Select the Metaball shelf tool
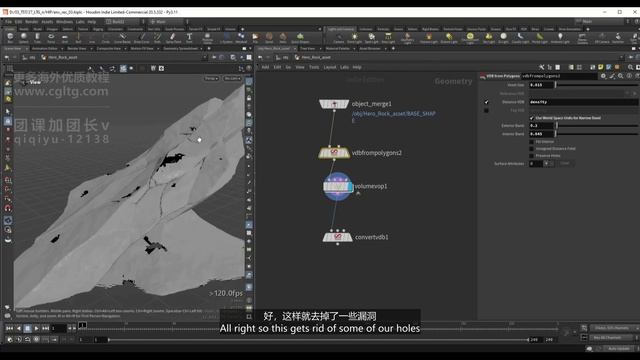The height and width of the screenshot is (360, 640). point(241,38)
